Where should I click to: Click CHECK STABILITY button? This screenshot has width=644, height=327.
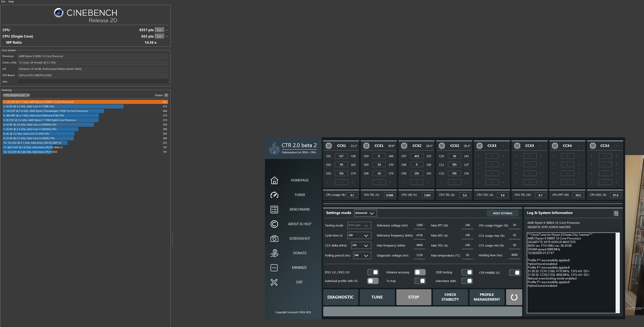[x=450, y=297]
